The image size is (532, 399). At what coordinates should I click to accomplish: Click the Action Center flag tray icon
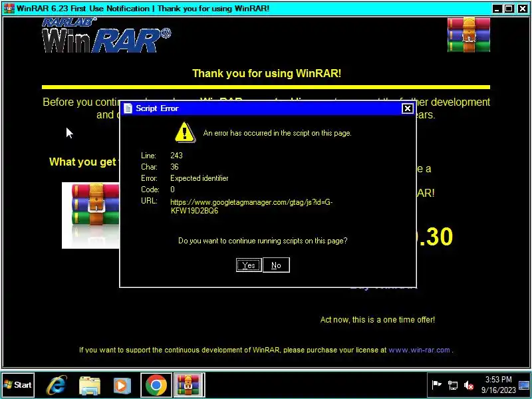(437, 385)
